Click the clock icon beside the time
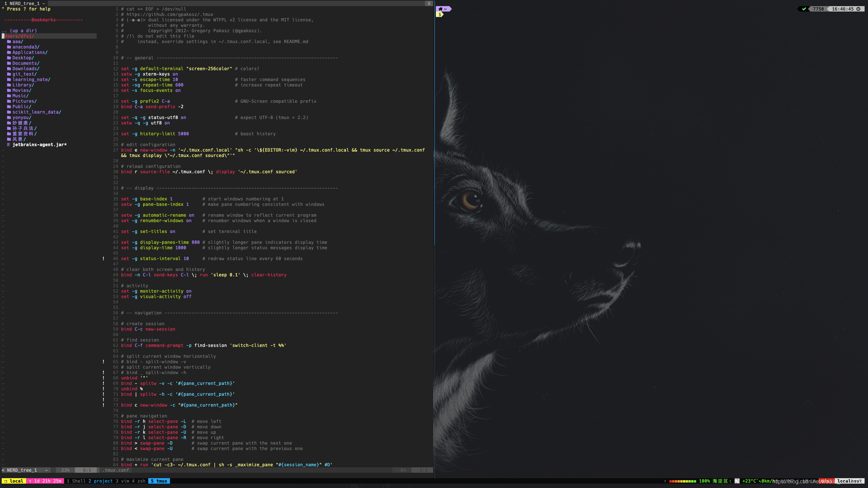 858,9
